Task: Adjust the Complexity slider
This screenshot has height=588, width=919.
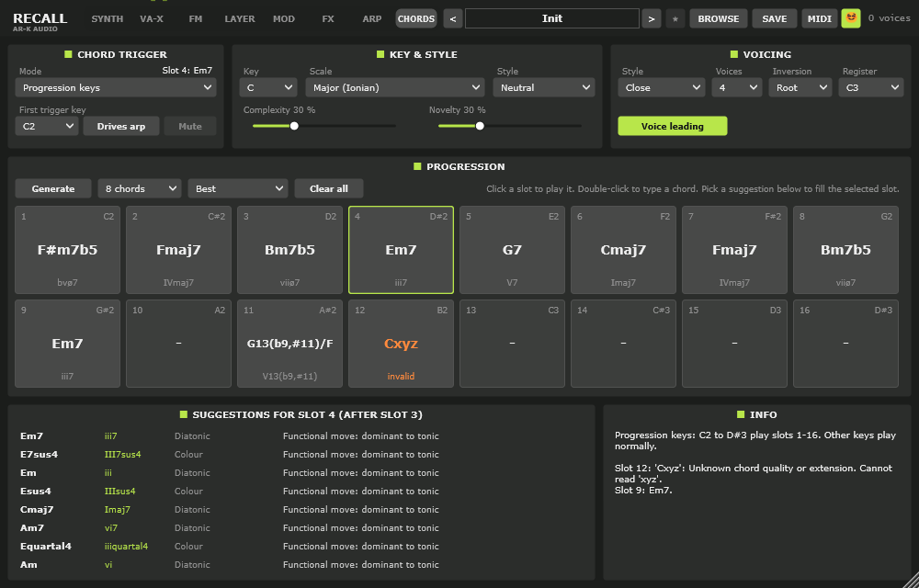Action: tap(324, 126)
